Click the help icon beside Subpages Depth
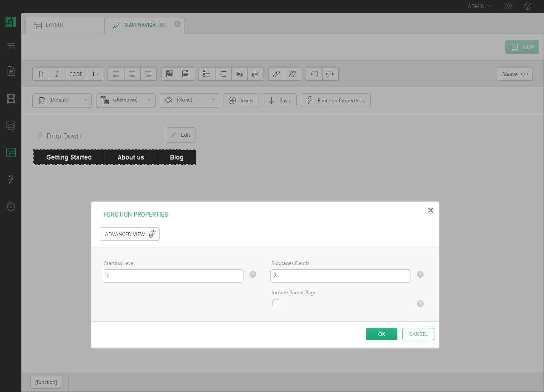Image resolution: width=544 pixels, height=392 pixels. click(x=420, y=274)
